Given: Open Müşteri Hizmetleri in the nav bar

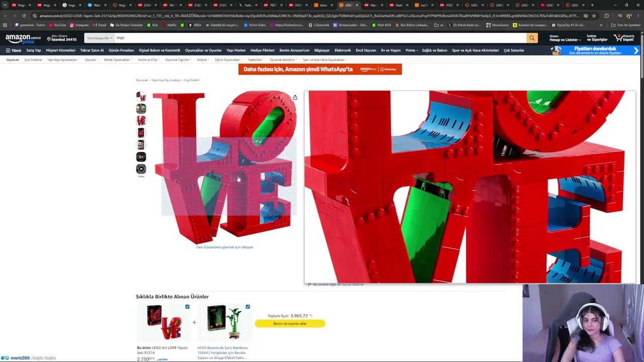Looking at the screenshot, I should 60,50.
